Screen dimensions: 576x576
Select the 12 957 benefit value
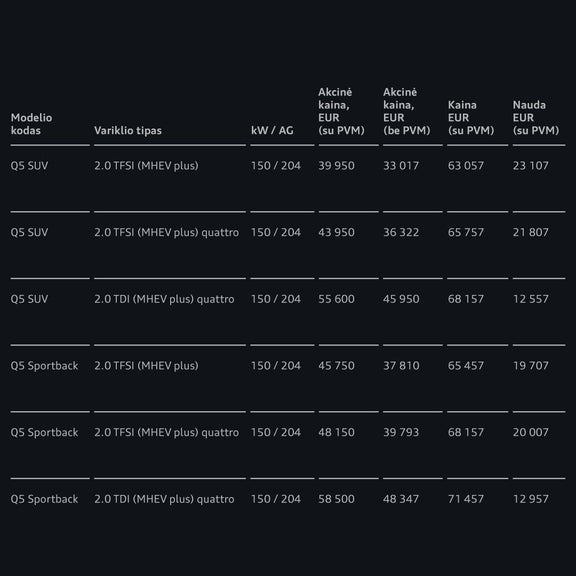point(530,499)
